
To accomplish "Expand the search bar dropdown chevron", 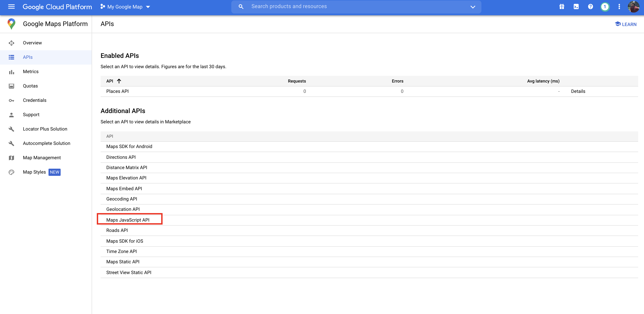I will 472,7.
